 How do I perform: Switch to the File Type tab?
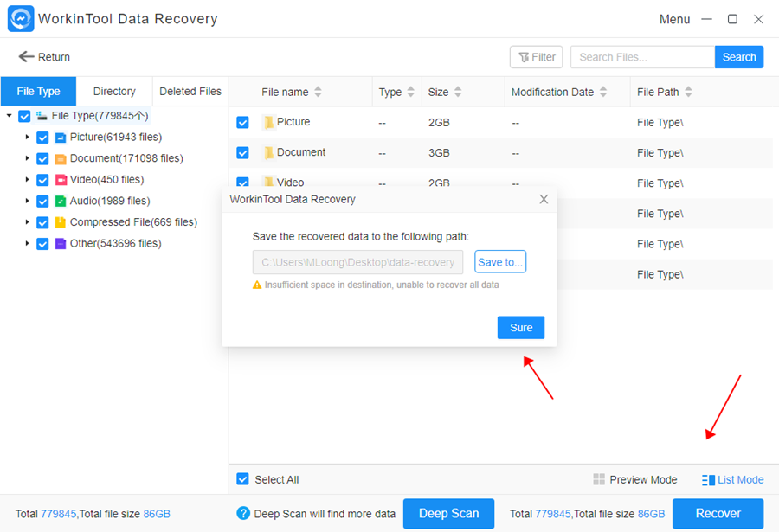(x=38, y=92)
